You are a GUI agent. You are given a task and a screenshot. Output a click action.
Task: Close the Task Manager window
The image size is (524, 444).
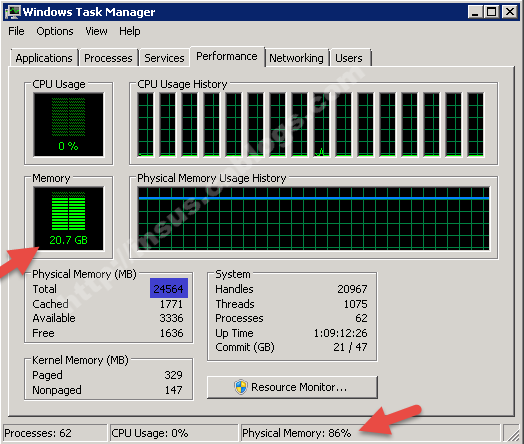[510, 12]
